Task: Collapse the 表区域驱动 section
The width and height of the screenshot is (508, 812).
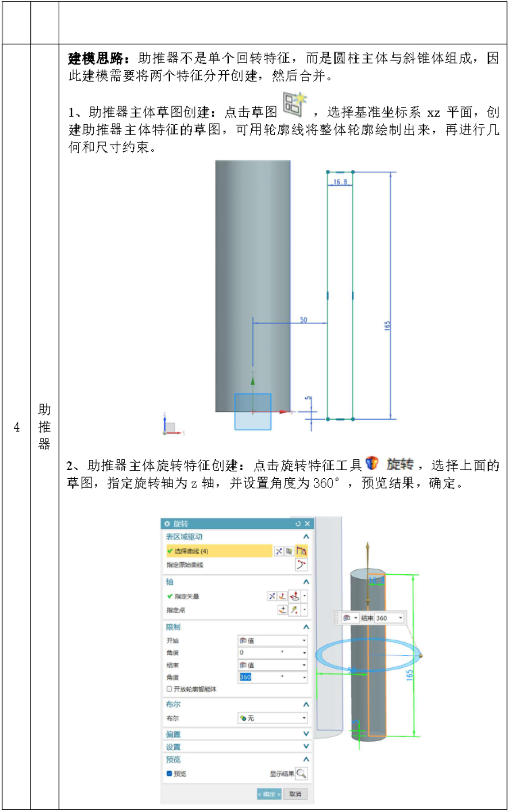Action: pos(306,536)
